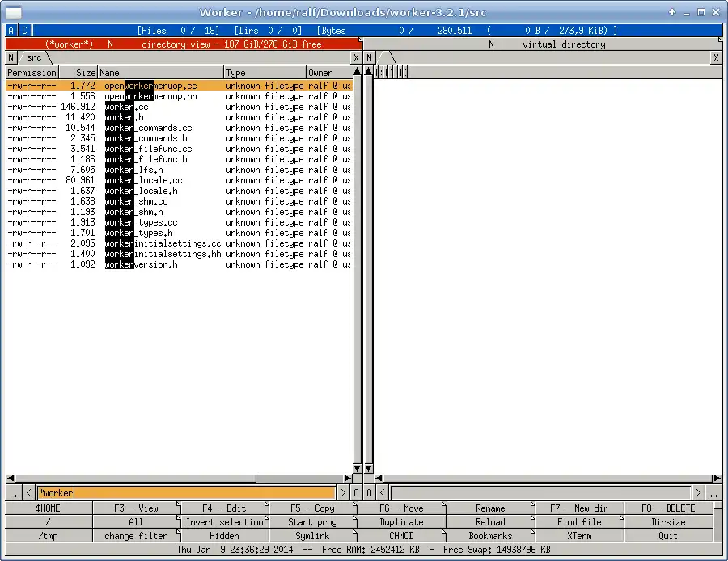The image size is (728, 561).
Task: Click the Reload button
Action: click(490, 522)
